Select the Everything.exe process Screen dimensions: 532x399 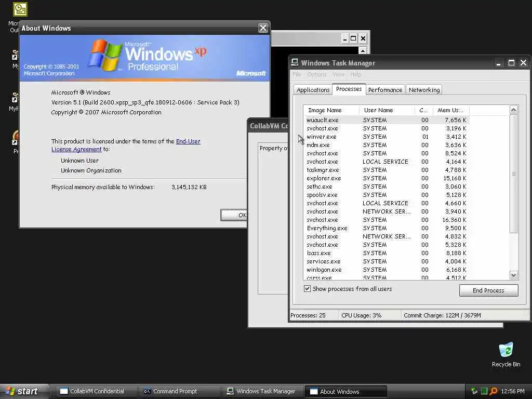tap(387, 228)
